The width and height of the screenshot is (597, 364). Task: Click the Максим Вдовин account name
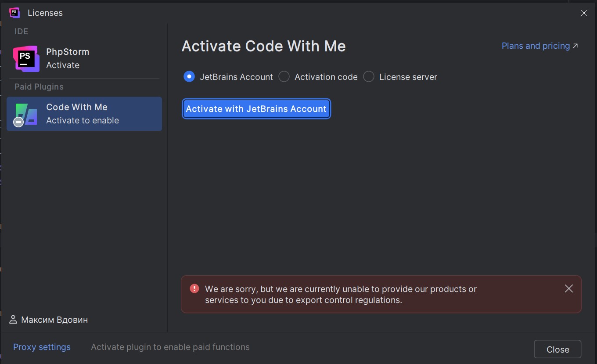(x=54, y=320)
